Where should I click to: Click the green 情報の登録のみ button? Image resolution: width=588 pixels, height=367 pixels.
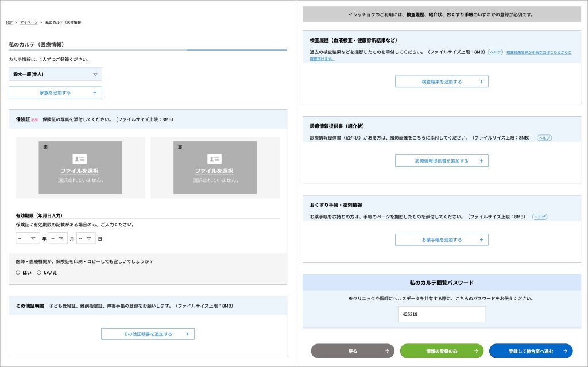pyautogui.click(x=441, y=351)
